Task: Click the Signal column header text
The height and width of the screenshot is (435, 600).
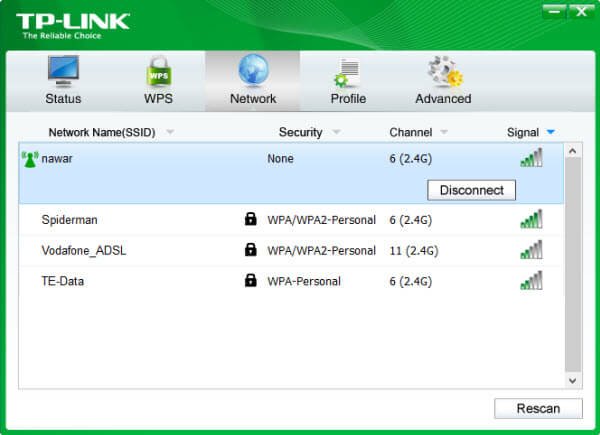Action: point(523,132)
